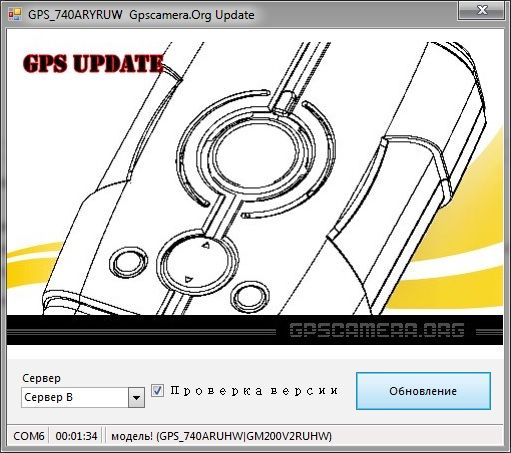Click the модель! GPS_740ARUHW status message

[221, 436]
